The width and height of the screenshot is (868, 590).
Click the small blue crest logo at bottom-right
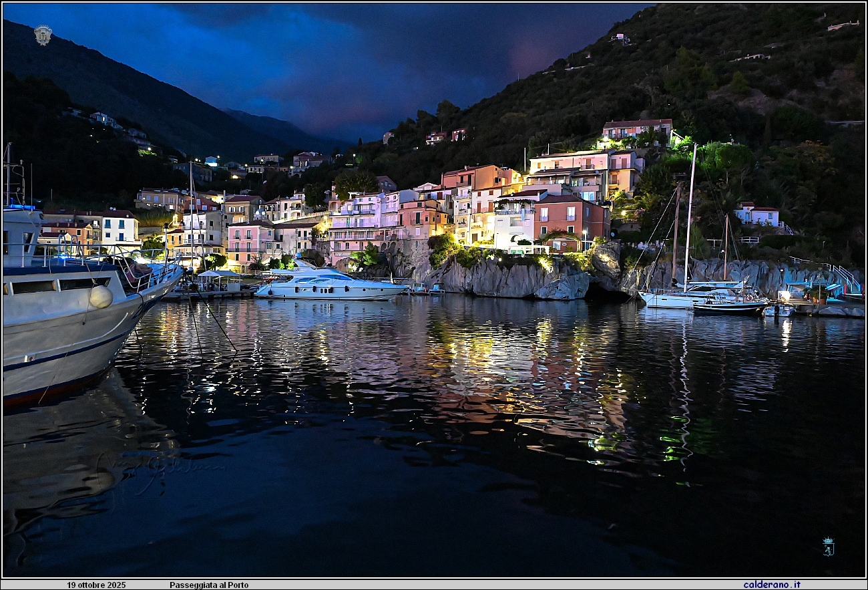click(x=827, y=546)
